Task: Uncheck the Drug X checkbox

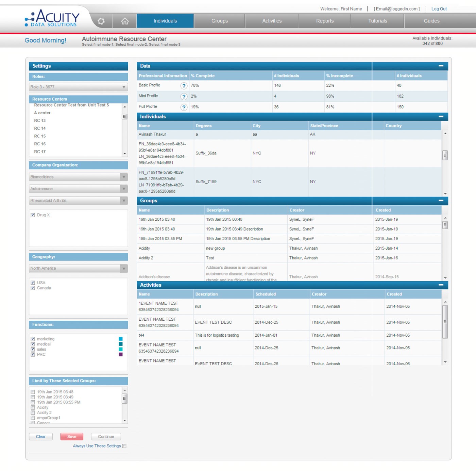Action: point(33,215)
